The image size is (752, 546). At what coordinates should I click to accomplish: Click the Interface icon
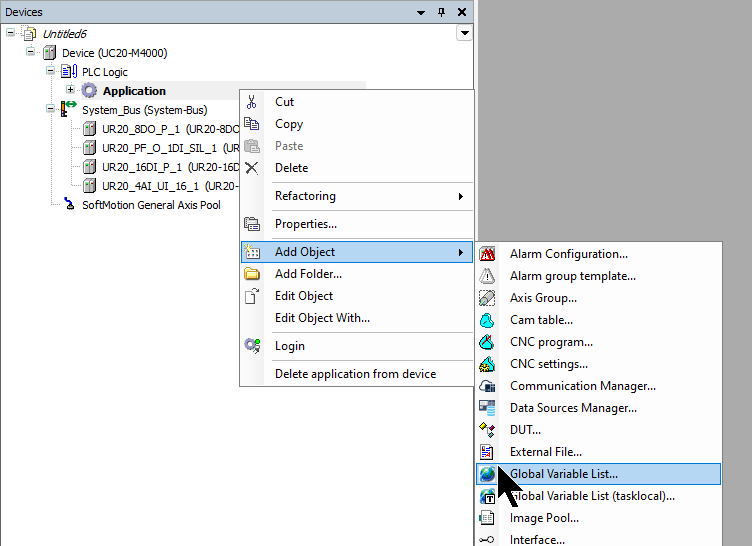487,540
